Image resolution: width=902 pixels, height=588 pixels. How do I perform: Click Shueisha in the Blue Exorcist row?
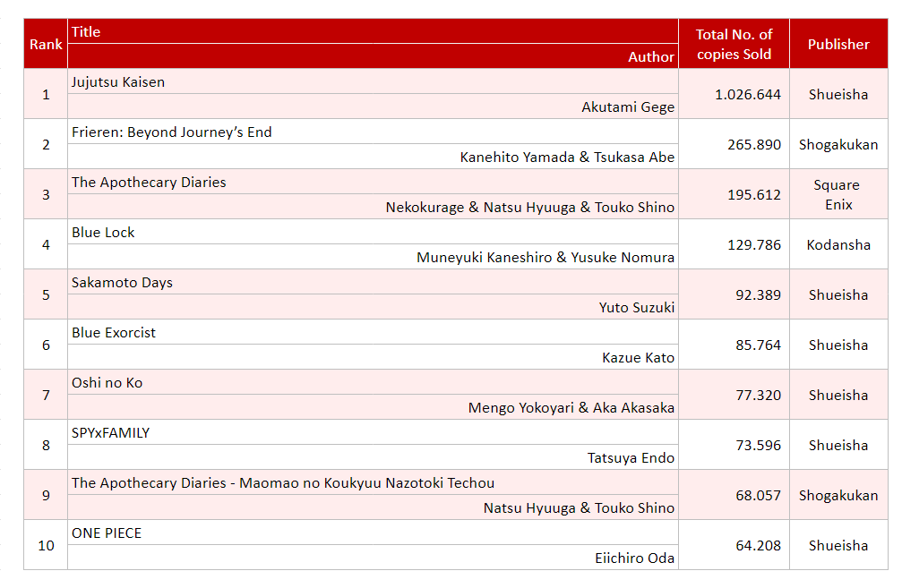(x=838, y=345)
